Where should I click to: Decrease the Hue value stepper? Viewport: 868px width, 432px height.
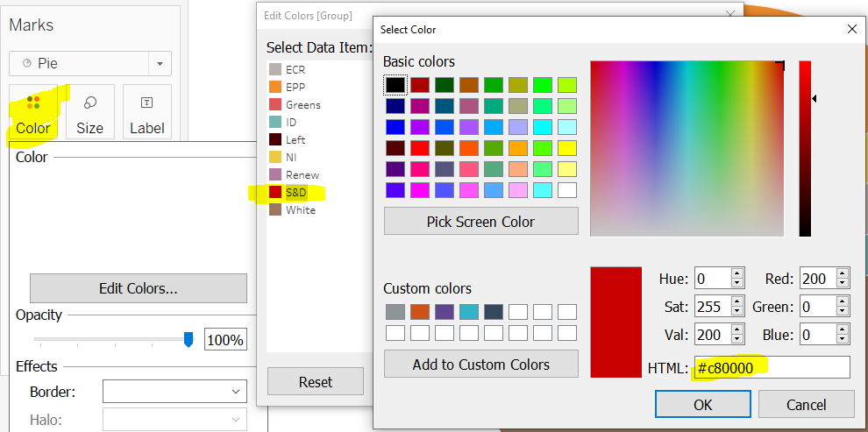(x=736, y=283)
